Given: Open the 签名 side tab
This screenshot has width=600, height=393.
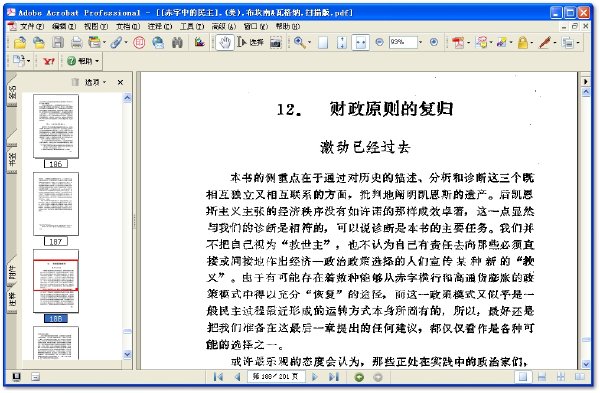Looking at the screenshot, I should pyautogui.click(x=12, y=92).
